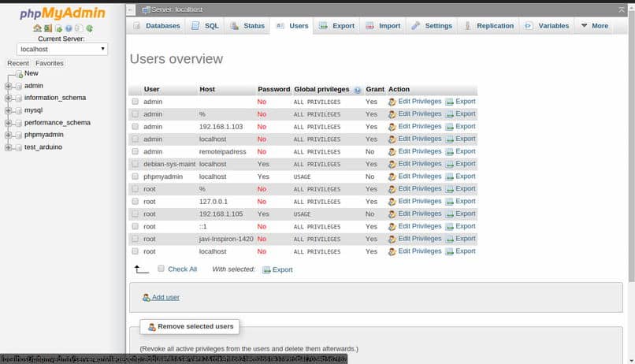The height and width of the screenshot is (364, 635).
Task: Switch to the Databases tab
Action: point(157,26)
